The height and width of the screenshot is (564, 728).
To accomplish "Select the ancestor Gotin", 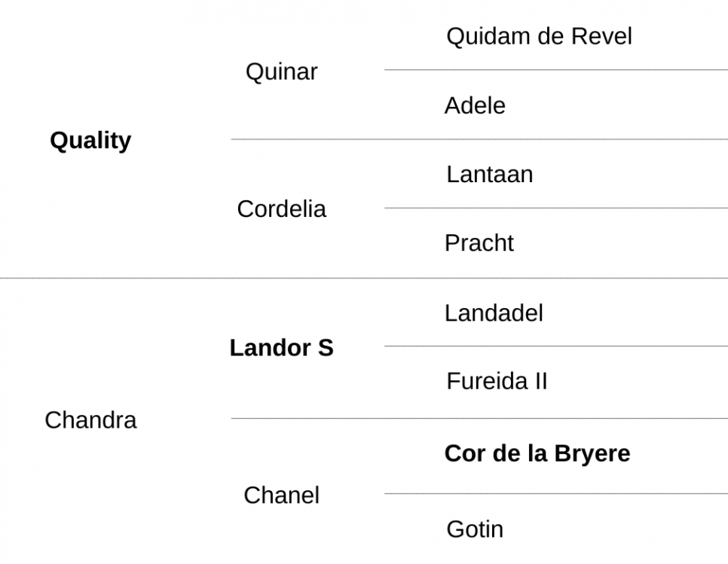I will click(475, 529).
